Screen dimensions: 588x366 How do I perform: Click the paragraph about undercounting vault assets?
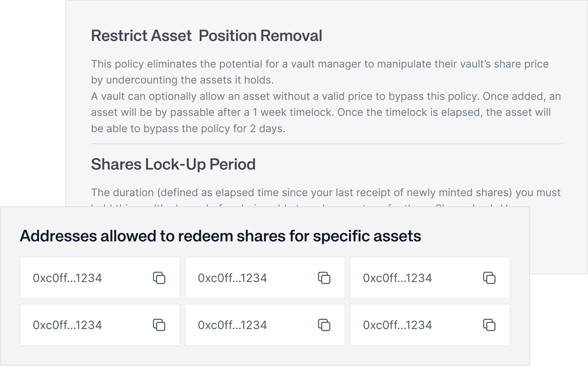[320, 72]
